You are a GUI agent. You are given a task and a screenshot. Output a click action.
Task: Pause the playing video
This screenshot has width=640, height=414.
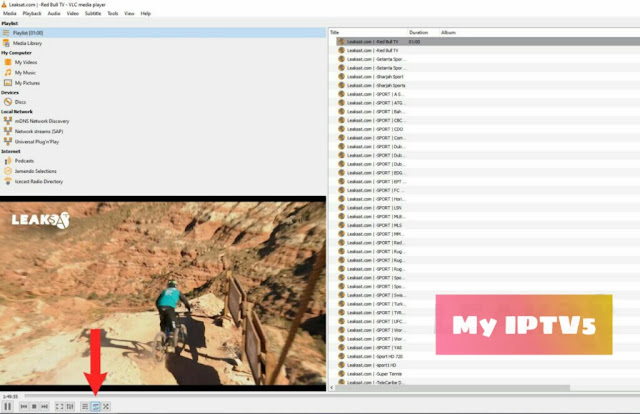coord(7,406)
